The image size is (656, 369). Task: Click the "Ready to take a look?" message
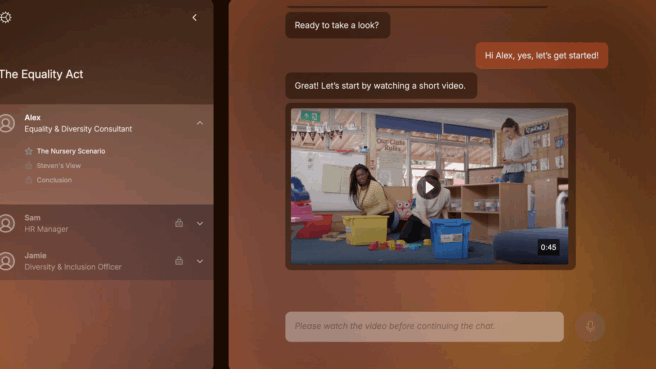tap(337, 25)
